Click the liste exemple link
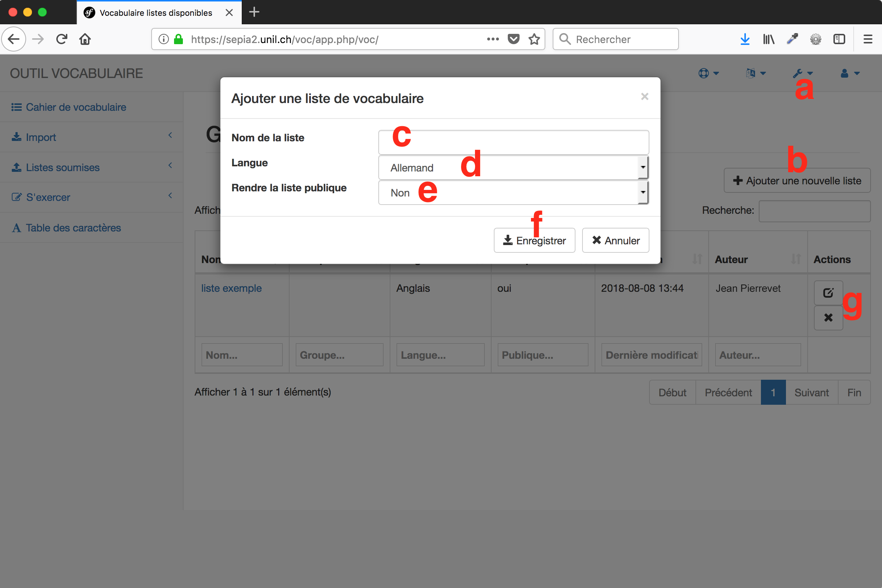The image size is (882, 588). (231, 288)
